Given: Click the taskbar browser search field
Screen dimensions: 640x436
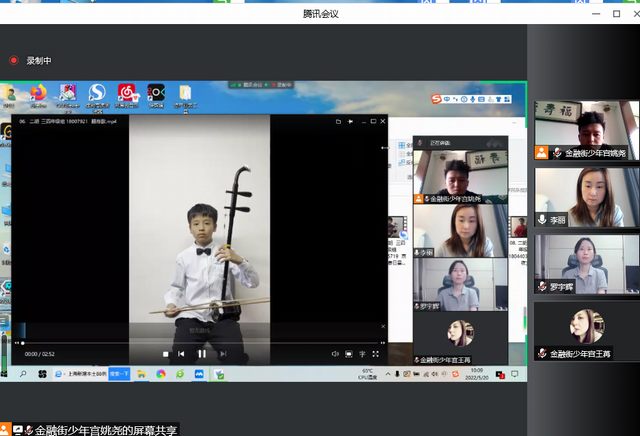Looking at the screenshot, I should coord(81,374).
